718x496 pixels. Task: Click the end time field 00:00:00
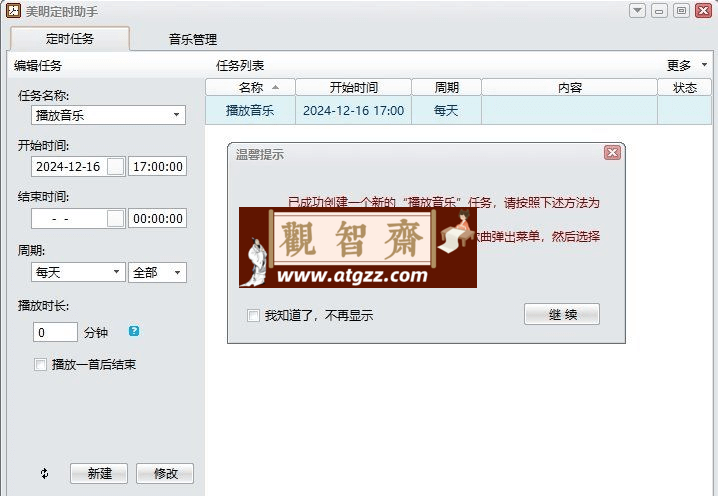[158, 218]
